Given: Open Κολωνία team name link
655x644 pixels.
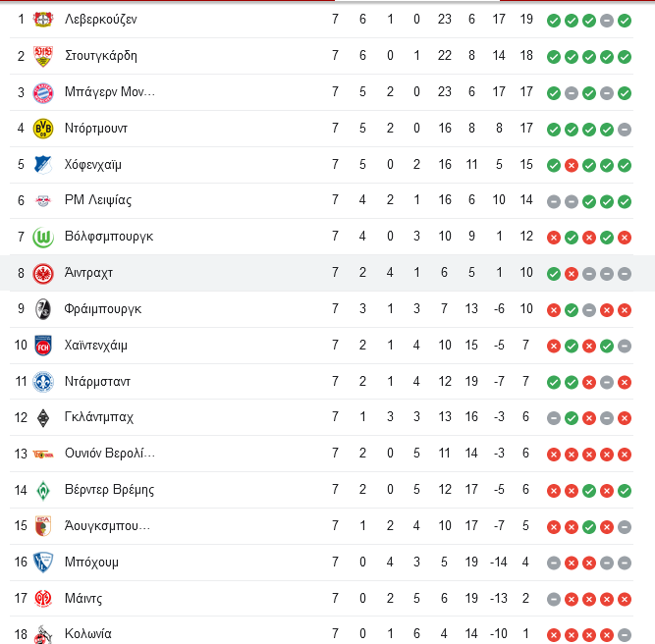Looking at the screenshot, I should pos(87,634).
